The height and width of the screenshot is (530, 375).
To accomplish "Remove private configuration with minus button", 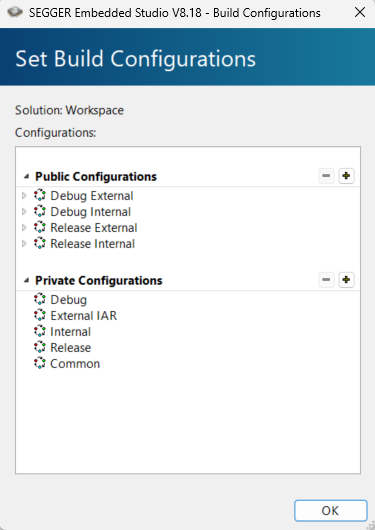I will 326,280.
